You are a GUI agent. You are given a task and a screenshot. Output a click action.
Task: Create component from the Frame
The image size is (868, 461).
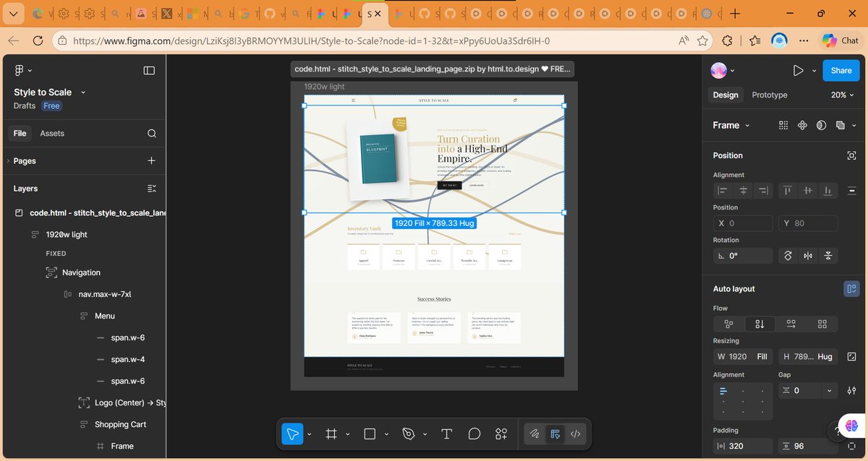tap(802, 125)
